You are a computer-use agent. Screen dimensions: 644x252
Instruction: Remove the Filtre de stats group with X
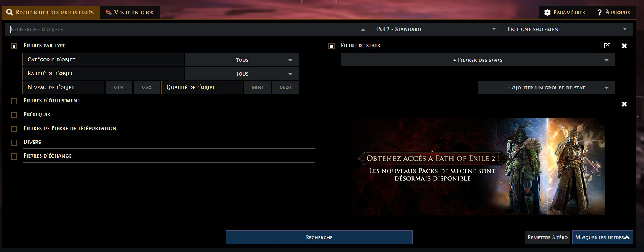click(624, 46)
